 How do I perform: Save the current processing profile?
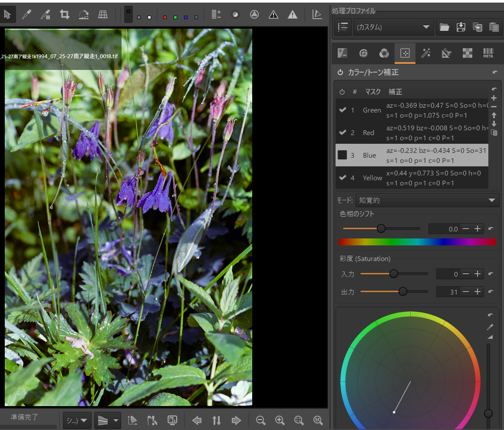(x=461, y=27)
